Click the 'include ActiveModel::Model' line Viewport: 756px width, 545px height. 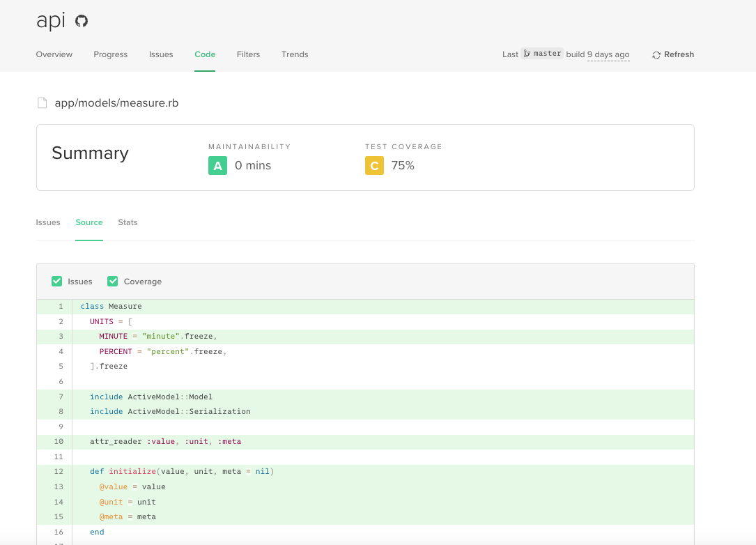pyautogui.click(x=151, y=397)
